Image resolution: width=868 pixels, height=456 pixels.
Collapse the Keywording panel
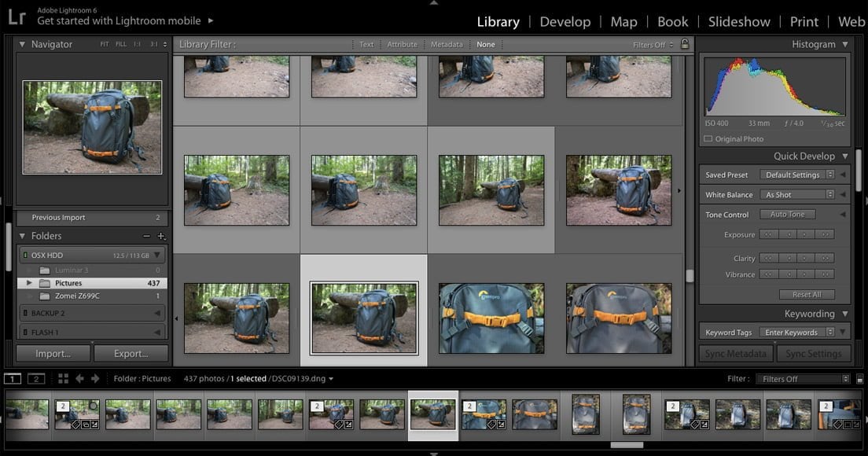(845, 314)
